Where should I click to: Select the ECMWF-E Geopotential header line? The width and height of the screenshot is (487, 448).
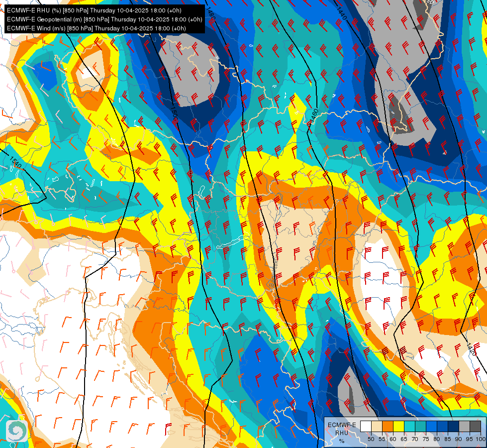pos(104,19)
